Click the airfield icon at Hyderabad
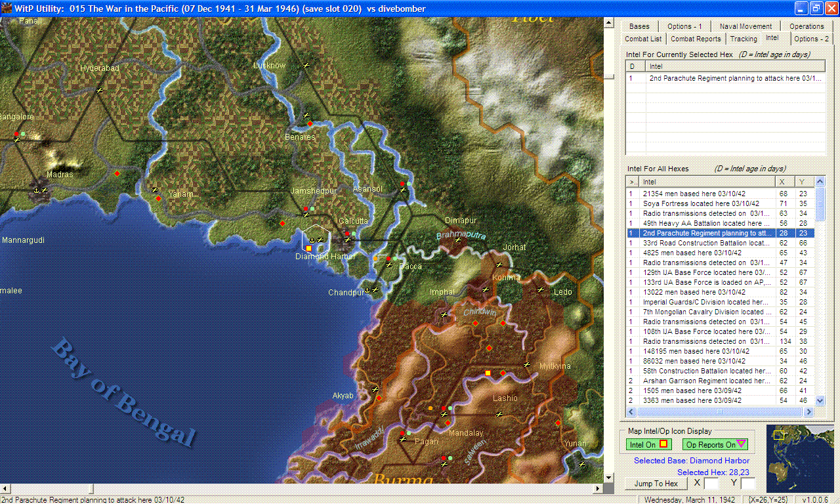This screenshot has width=840, height=504. [x=100, y=90]
